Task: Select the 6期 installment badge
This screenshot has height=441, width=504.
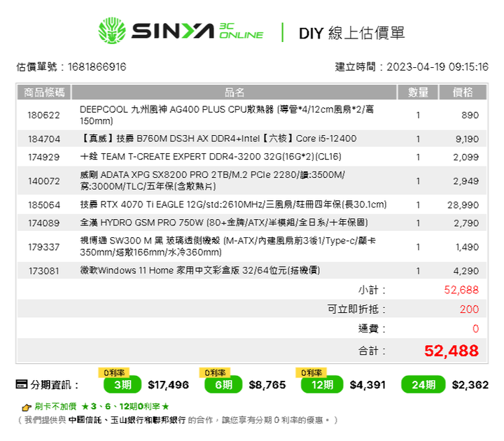Action: (223, 384)
